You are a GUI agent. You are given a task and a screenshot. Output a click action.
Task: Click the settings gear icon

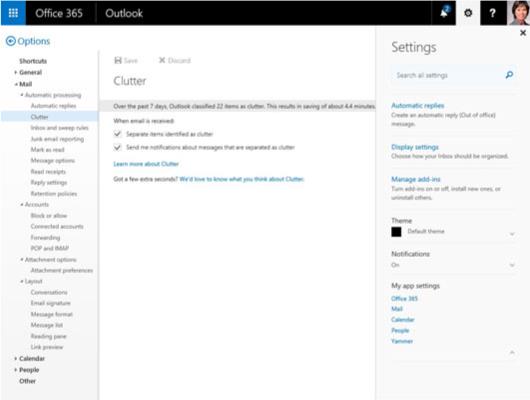pyautogui.click(x=468, y=13)
